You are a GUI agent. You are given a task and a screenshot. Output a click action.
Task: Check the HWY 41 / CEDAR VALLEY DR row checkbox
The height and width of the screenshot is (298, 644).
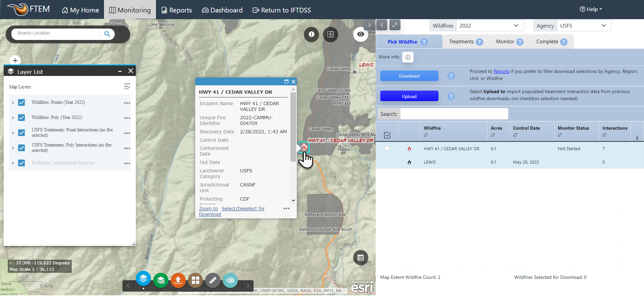[x=387, y=148]
